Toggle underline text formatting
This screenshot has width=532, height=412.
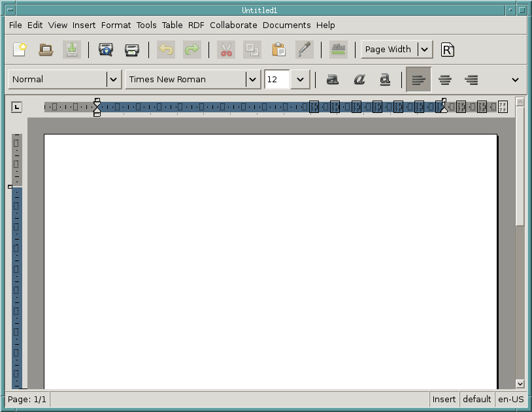coord(385,80)
